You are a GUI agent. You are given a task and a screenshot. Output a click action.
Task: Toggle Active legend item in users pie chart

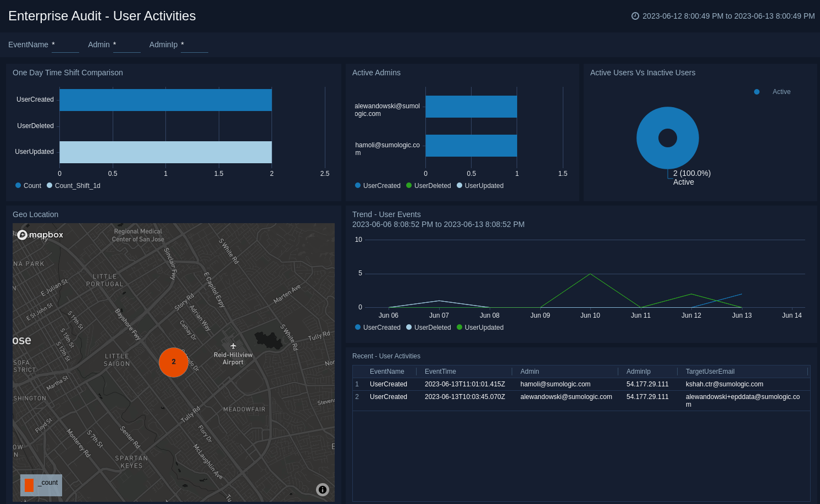point(775,92)
